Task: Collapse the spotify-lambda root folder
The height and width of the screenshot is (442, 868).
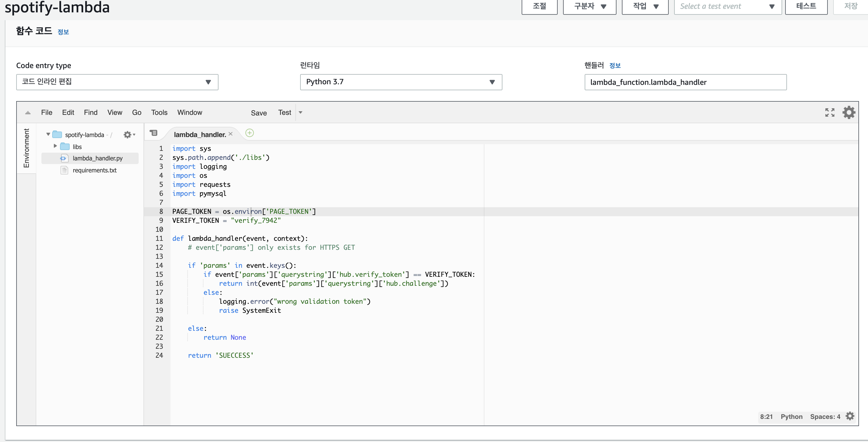Action: 48,134
